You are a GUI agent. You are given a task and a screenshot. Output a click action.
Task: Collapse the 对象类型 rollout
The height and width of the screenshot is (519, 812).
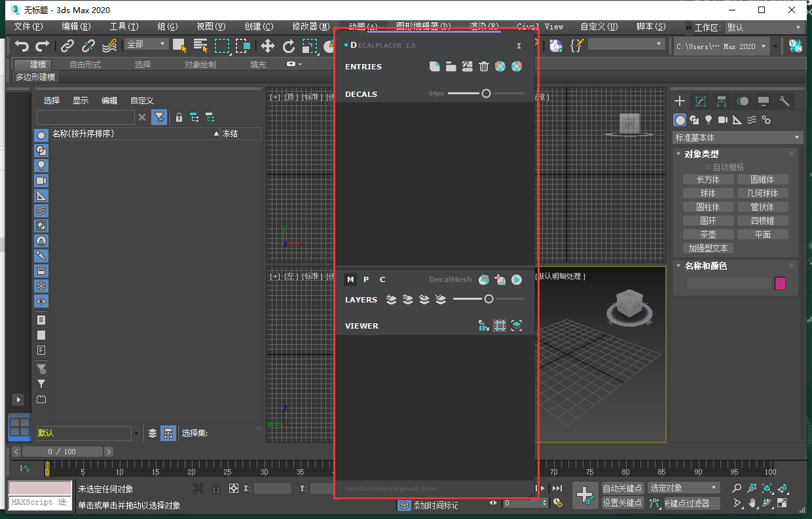tap(701, 154)
